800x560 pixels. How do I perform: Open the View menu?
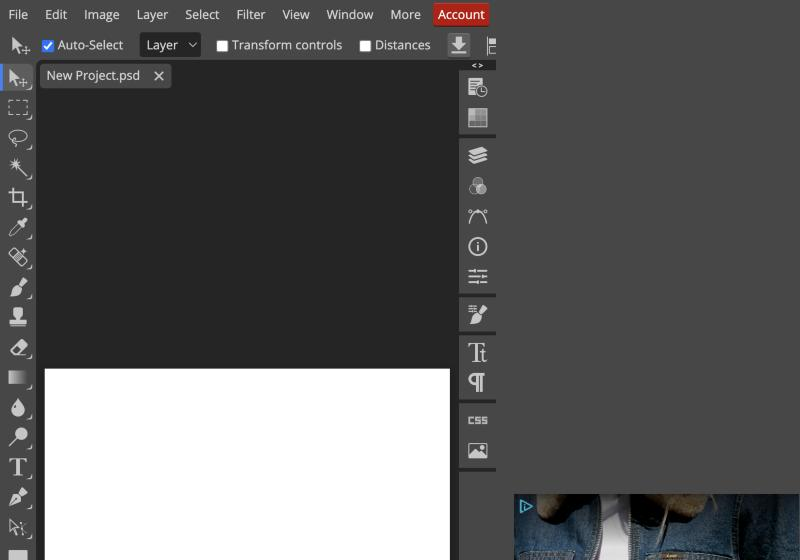click(296, 14)
